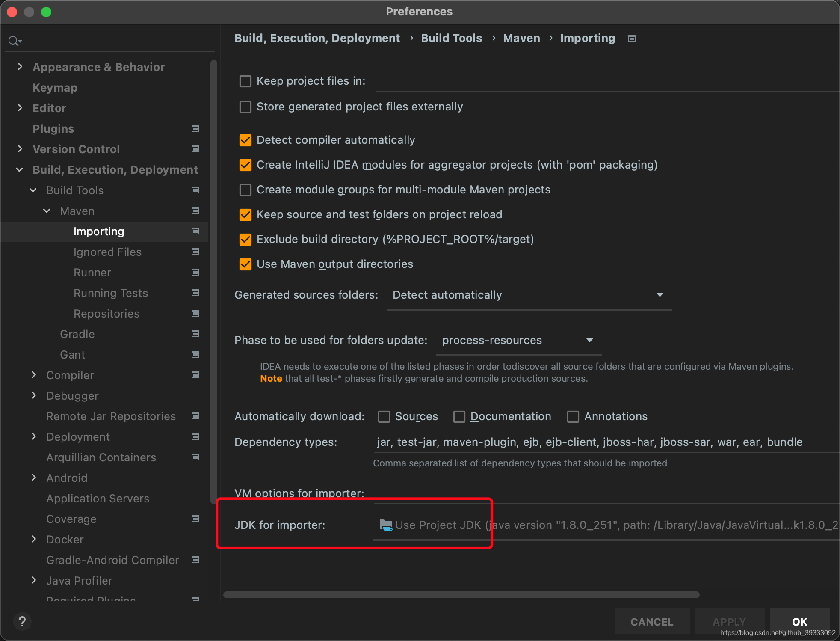Image resolution: width=840 pixels, height=641 pixels.
Task: Expand the Version Control section
Action: point(20,149)
